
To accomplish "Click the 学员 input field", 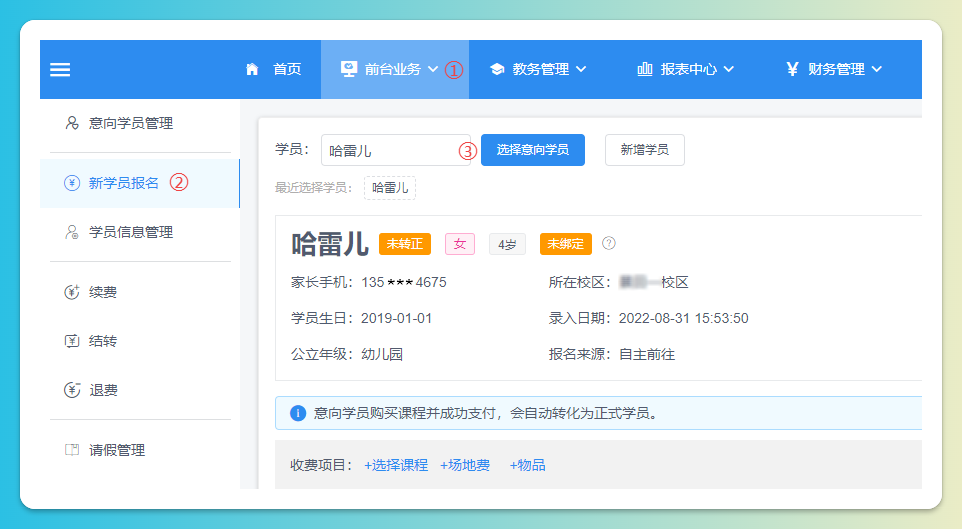I will 396,150.
